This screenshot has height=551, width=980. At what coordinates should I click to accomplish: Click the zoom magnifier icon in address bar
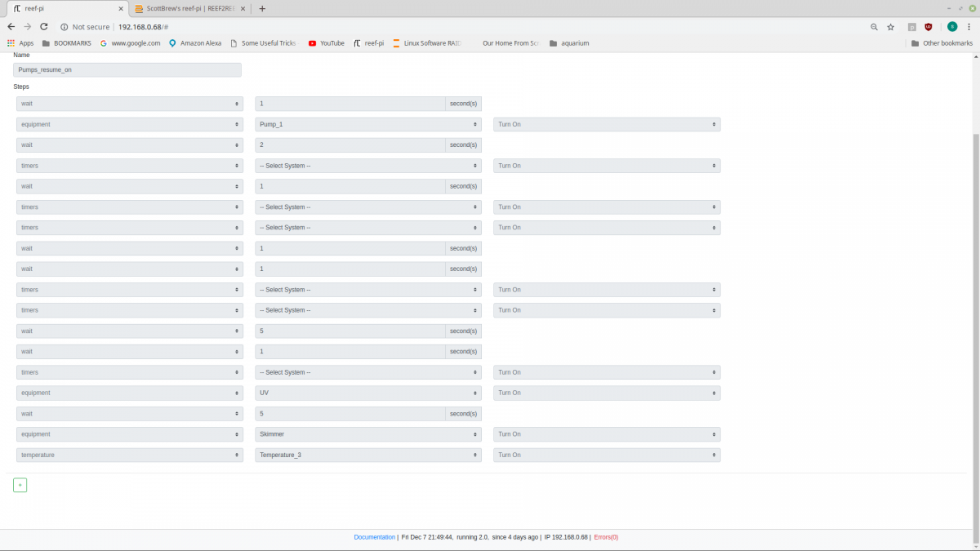(x=874, y=27)
